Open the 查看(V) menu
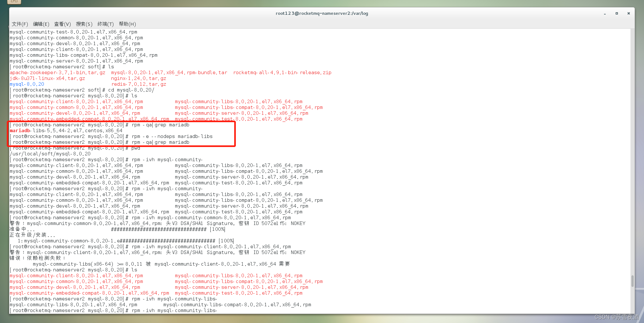The height and width of the screenshot is (323, 644). pos(62,24)
